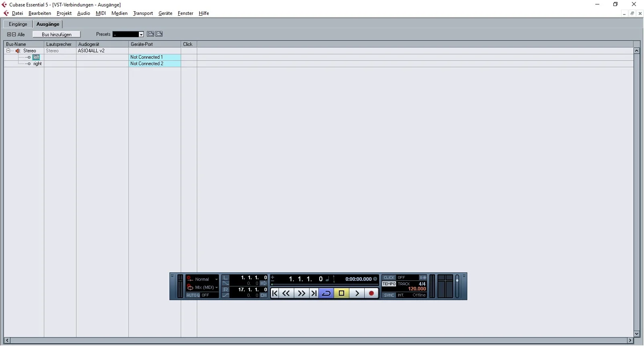
Task: Click the tempo value 120.000
Action: click(x=417, y=289)
